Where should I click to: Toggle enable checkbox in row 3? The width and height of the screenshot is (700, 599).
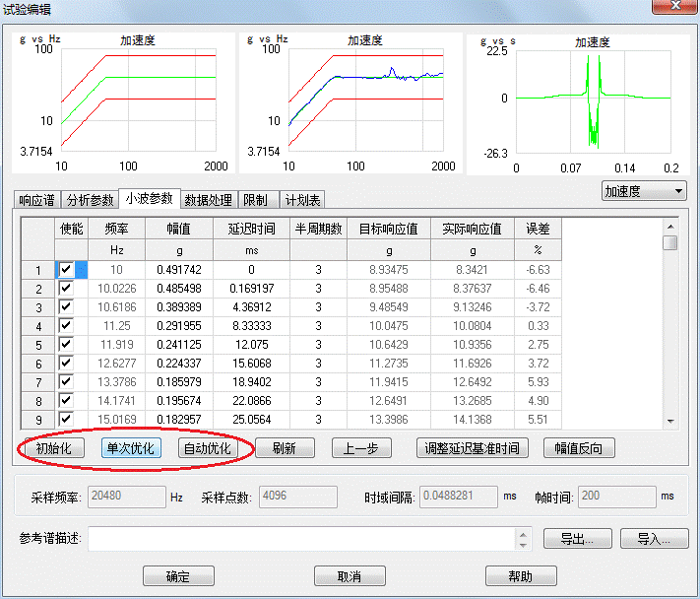tap(66, 306)
